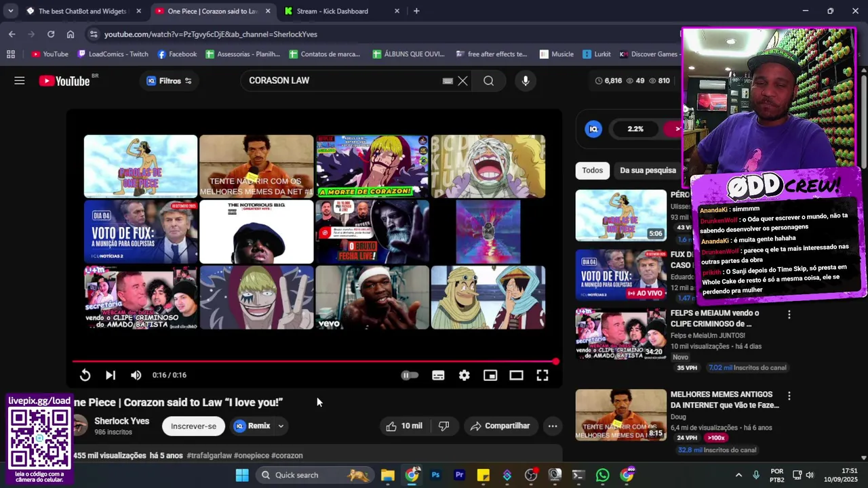
Task: Go to browser home page
Action: pos(71,34)
